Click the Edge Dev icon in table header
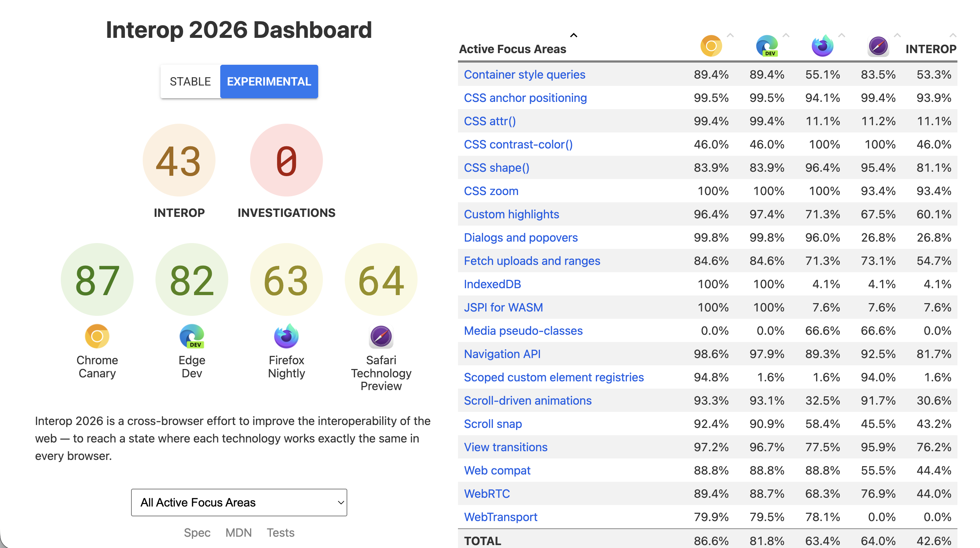 coord(767,46)
